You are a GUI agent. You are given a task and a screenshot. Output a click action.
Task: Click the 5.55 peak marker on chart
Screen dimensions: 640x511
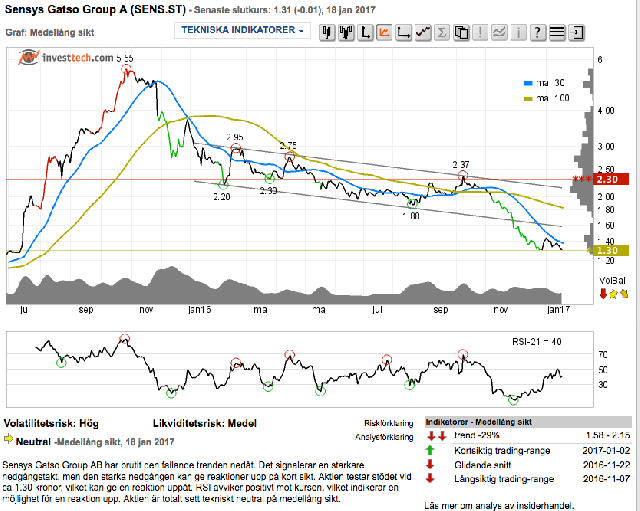point(127,69)
